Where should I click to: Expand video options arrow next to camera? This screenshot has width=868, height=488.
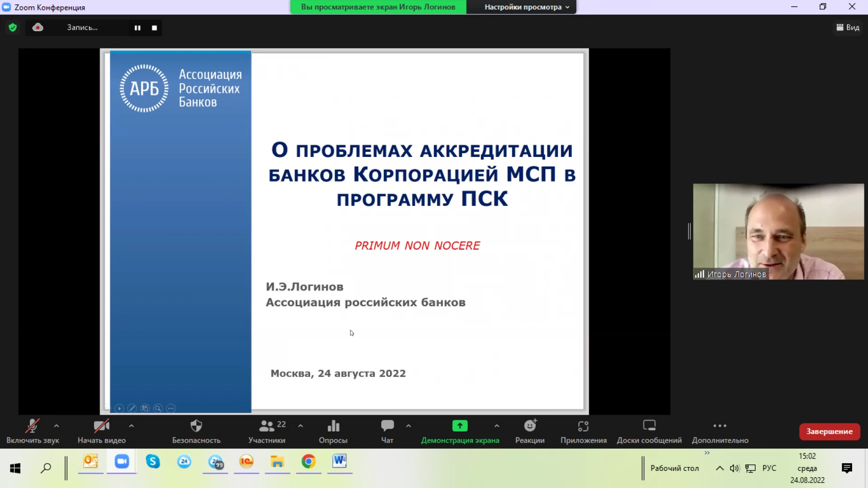pos(132,426)
